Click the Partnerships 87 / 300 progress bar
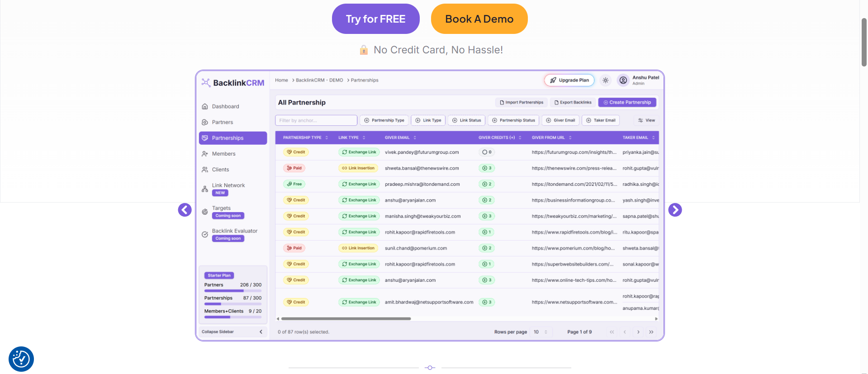The height and width of the screenshot is (374, 868). click(233, 304)
